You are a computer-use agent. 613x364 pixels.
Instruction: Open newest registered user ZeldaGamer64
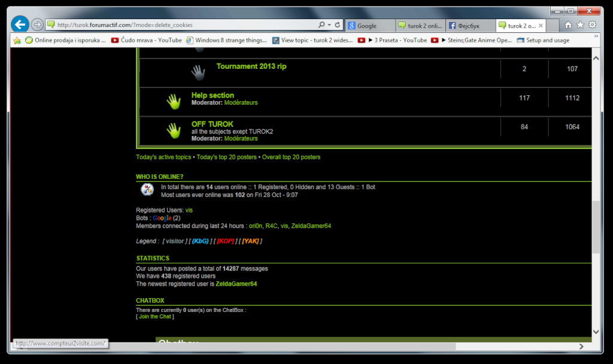coord(236,284)
